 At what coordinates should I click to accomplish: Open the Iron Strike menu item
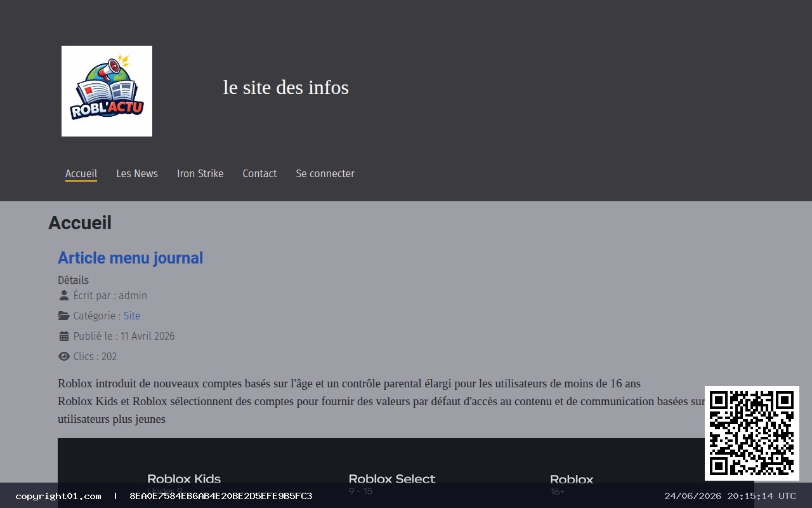[x=200, y=173]
